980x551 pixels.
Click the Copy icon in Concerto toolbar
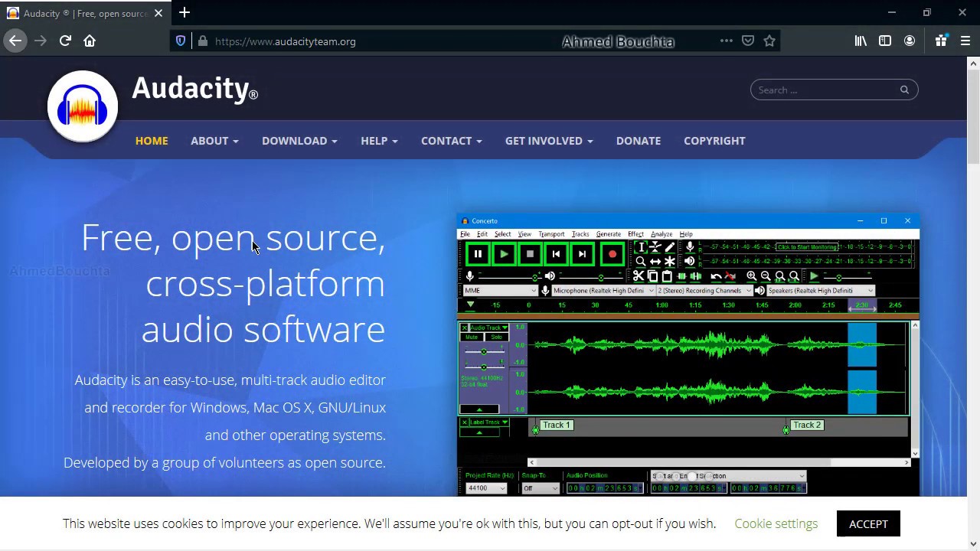click(652, 276)
